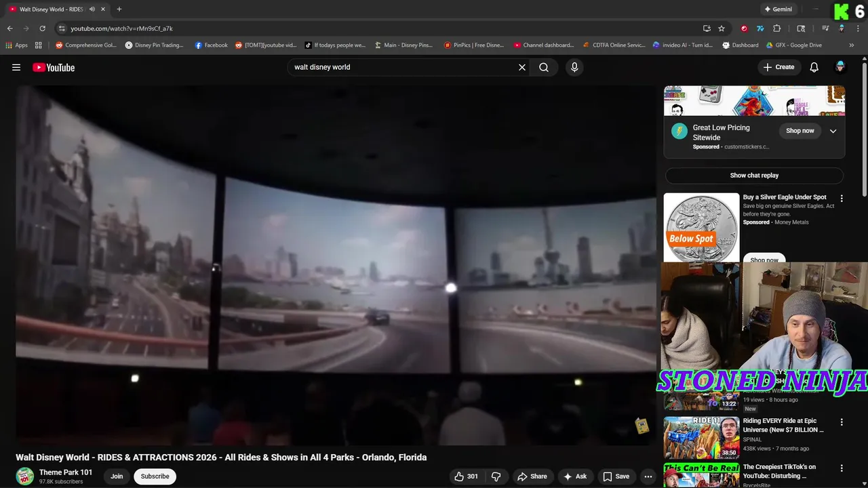Viewport: 868px width, 488px height.
Task: Open the invideo AI bookmark
Action: [x=682, y=45]
